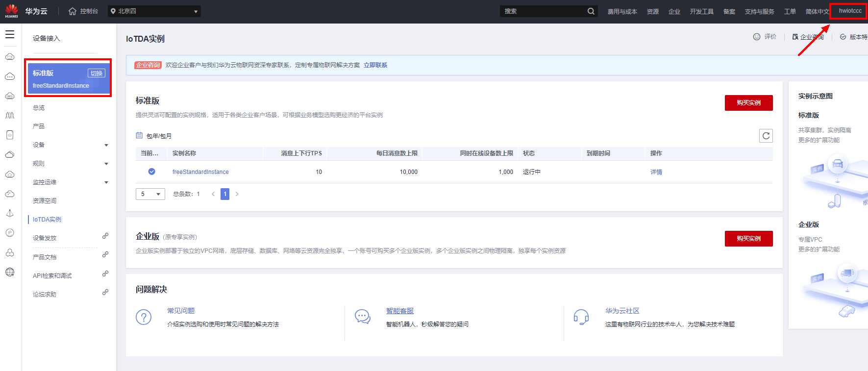
Task: Open the freeStandardInstance instance link
Action: click(x=200, y=172)
